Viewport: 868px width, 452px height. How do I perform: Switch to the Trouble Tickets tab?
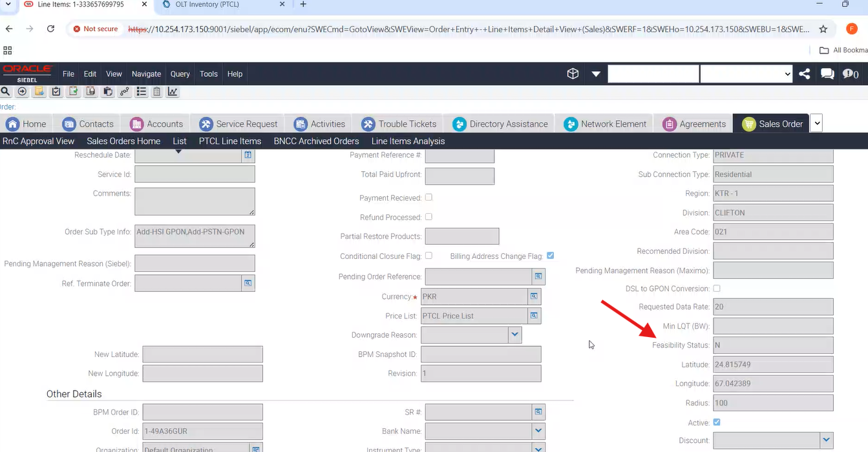(x=399, y=124)
